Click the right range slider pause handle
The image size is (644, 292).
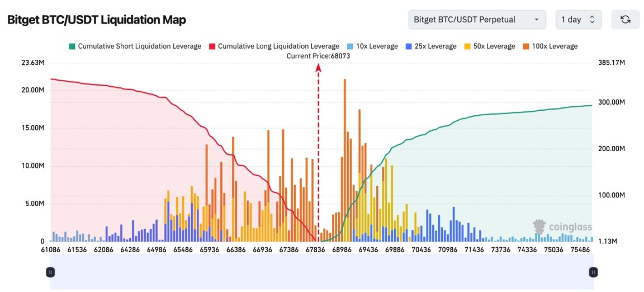(x=593, y=272)
